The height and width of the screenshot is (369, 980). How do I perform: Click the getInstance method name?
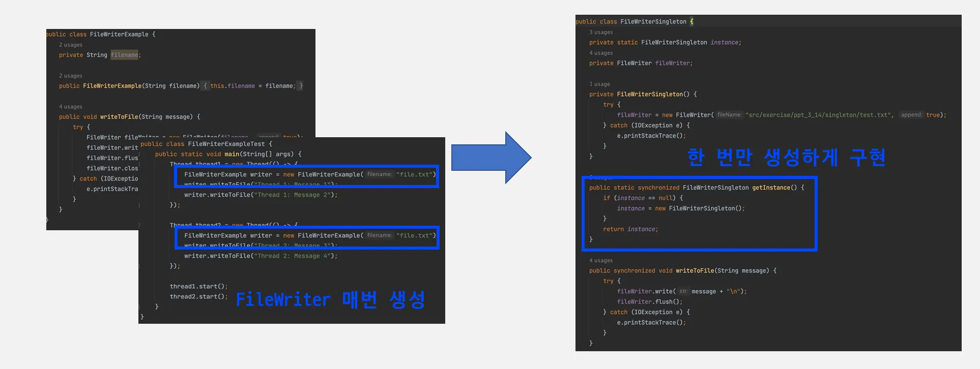[x=771, y=188]
